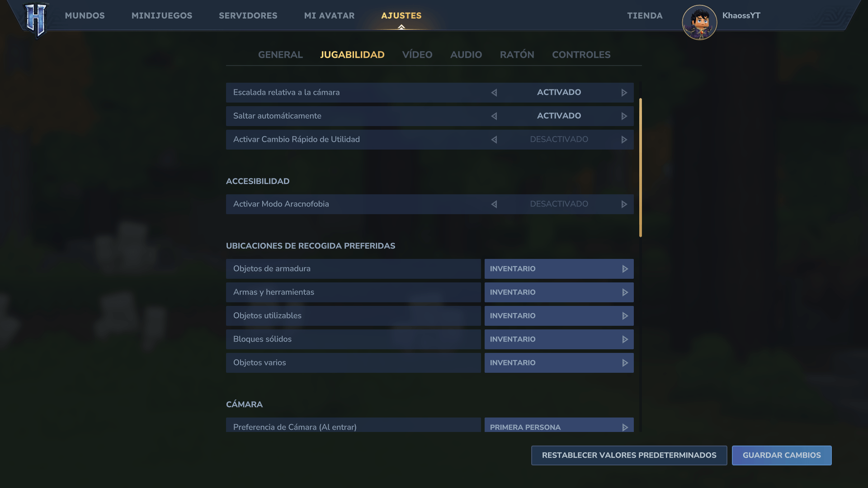The width and height of the screenshot is (868, 488).
Task: Click right arrow for Saltar automáticamente
Action: 624,116
